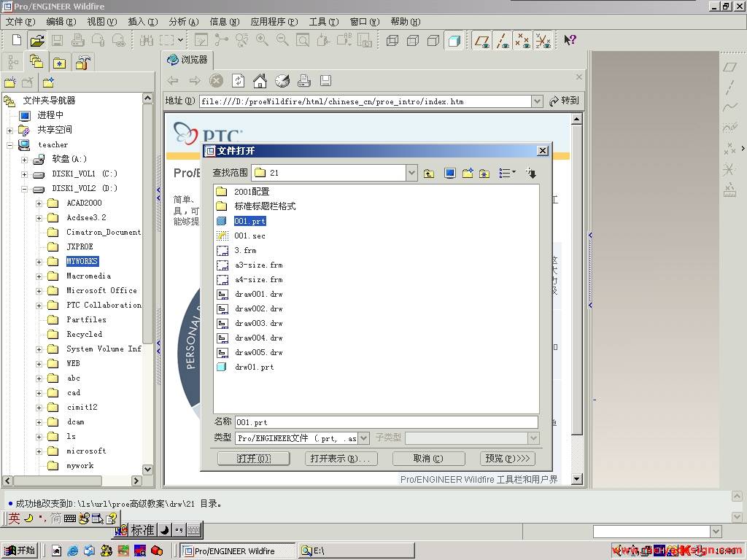Screen dimensions: 747x560
Task: Click the zoom out magnifier icon
Action: [282, 40]
